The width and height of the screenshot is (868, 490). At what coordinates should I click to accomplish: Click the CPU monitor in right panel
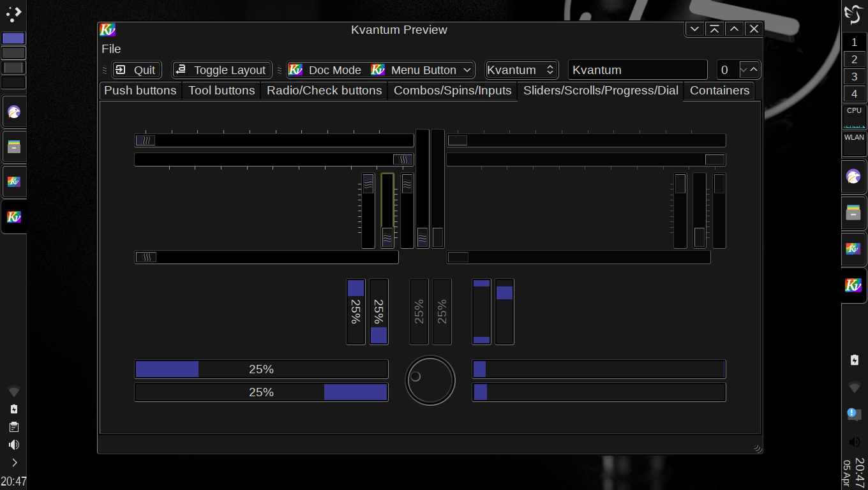(855, 117)
